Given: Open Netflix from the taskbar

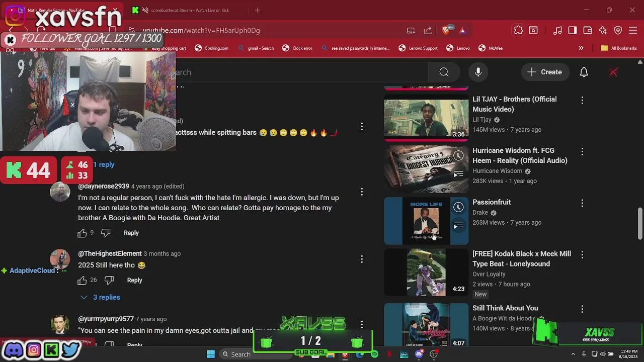Looking at the screenshot, I should pyautogui.click(x=389, y=354).
